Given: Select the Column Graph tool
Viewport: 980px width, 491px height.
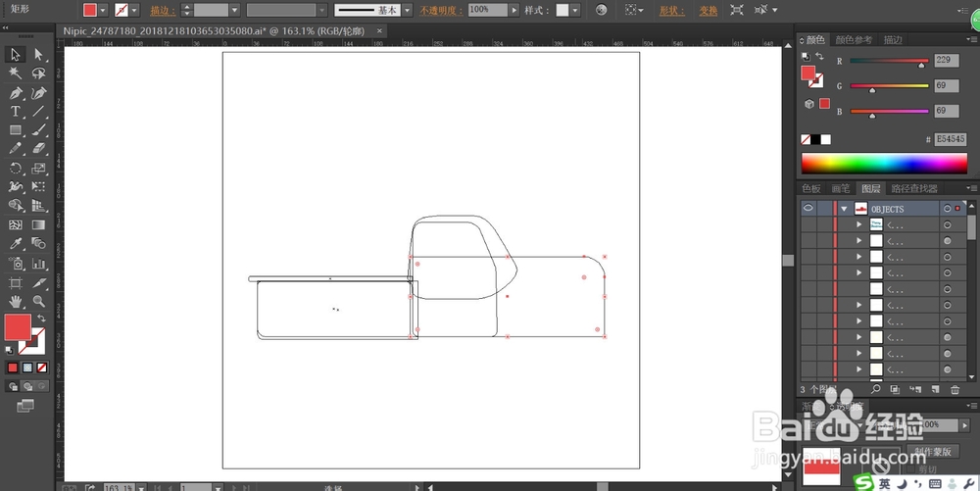Looking at the screenshot, I should click(39, 264).
